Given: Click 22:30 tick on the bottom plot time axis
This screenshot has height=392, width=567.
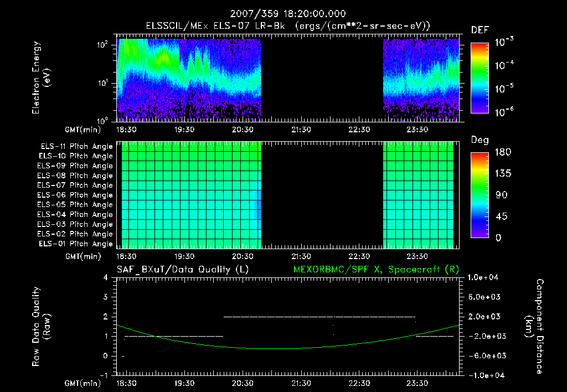Looking at the screenshot, I should [x=359, y=383].
